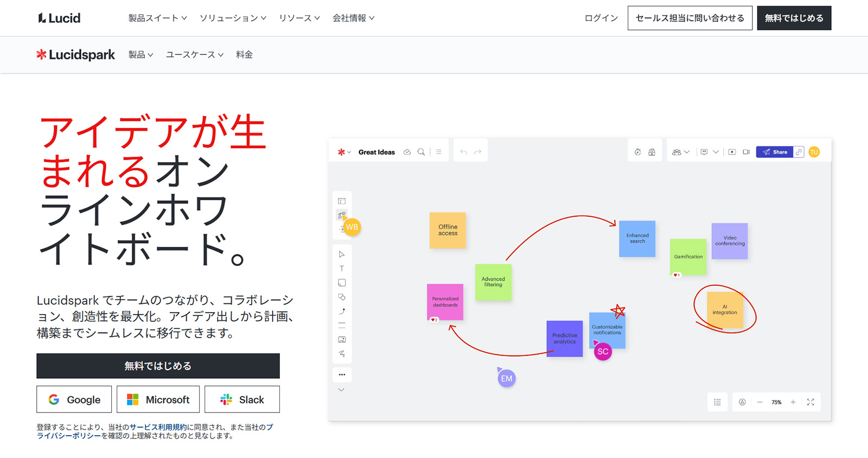The image size is (868, 458).
Task: Click the comments speech-bubble icon
Action: [704, 152]
